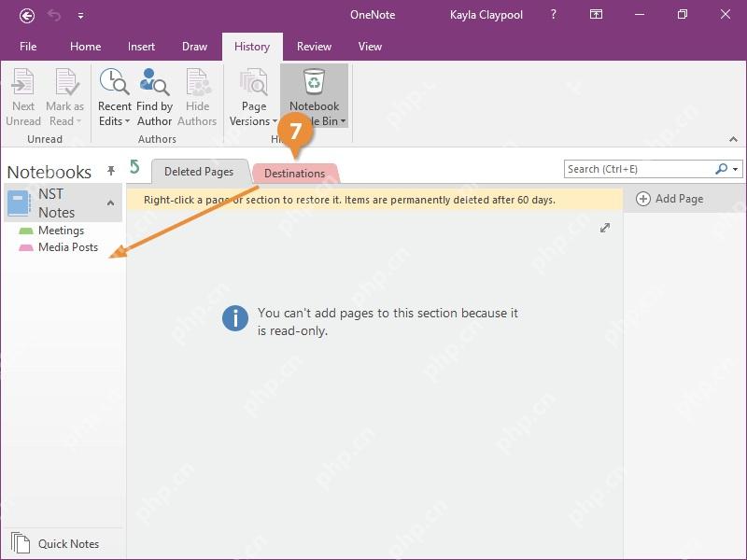Open the Media Posts section

(x=68, y=247)
